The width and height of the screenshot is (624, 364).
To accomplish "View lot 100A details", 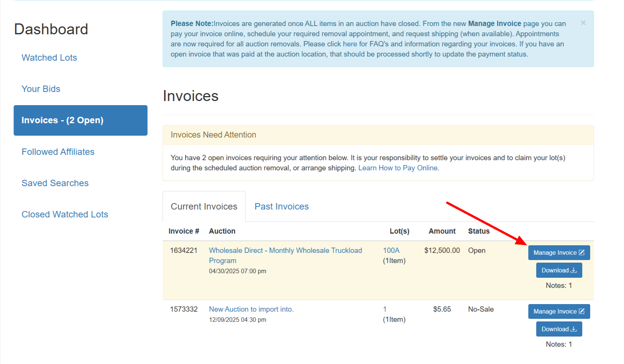I will 391,251.
